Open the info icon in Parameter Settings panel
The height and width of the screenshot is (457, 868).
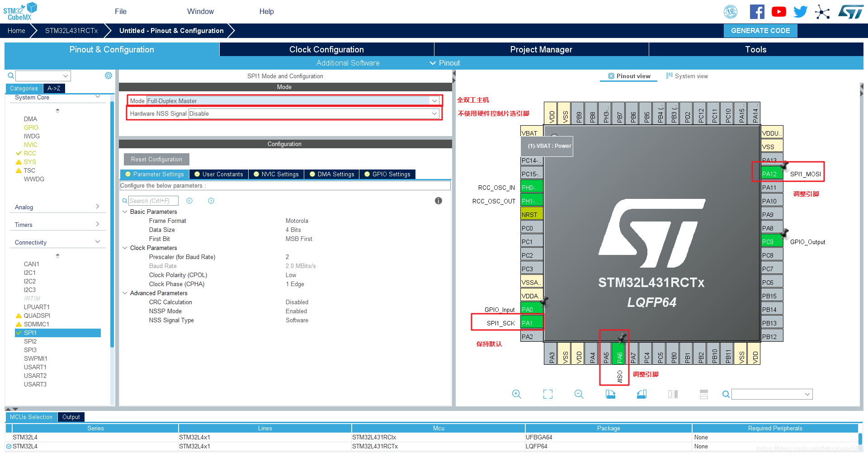[438, 201]
